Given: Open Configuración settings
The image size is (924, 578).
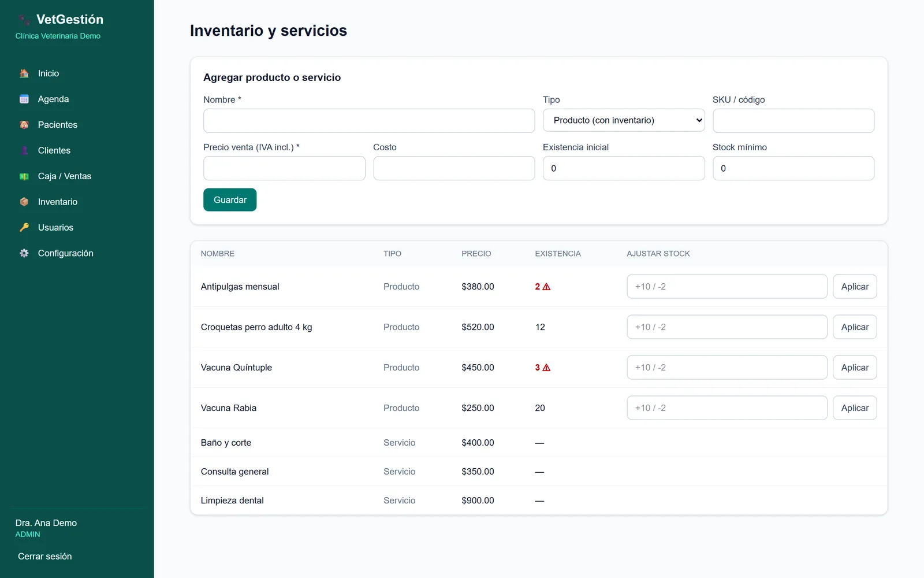Looking at the screenshot, I should (65, 253).
